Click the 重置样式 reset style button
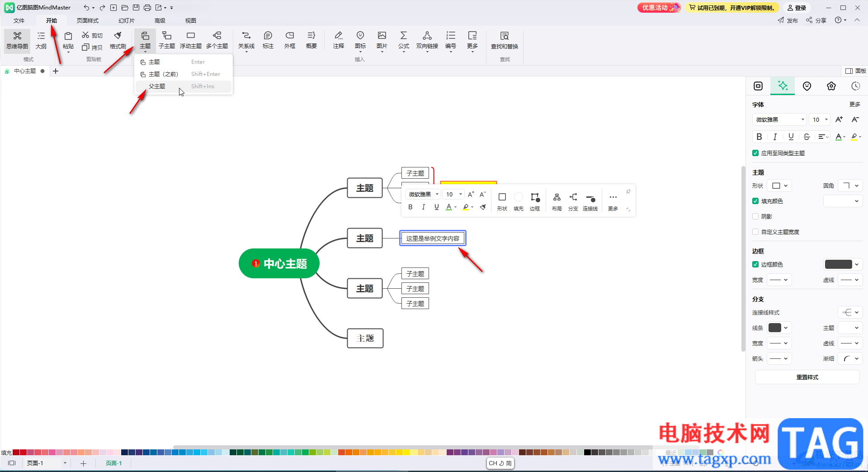 tap(807, 377)
